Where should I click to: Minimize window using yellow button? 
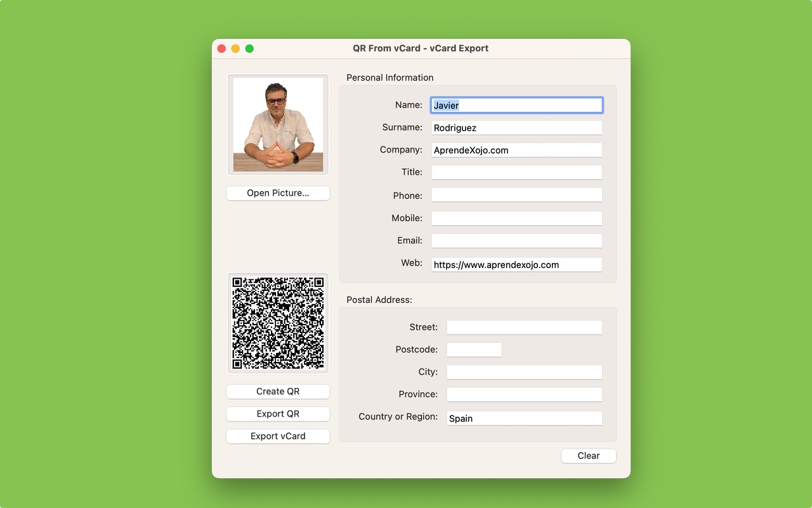235,48
